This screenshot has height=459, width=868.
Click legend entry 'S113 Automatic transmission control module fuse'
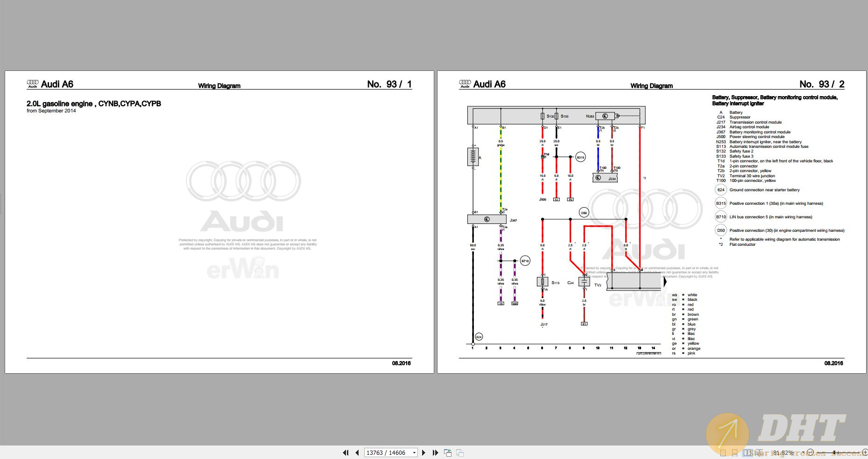[762, 146]
